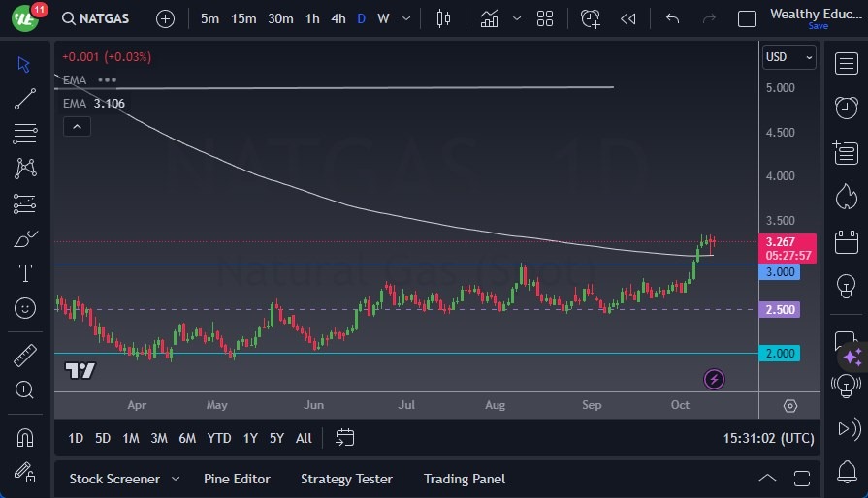Toggle lock all drawing tools
This screenshot has height=498, width=868.
coord(25,472)
